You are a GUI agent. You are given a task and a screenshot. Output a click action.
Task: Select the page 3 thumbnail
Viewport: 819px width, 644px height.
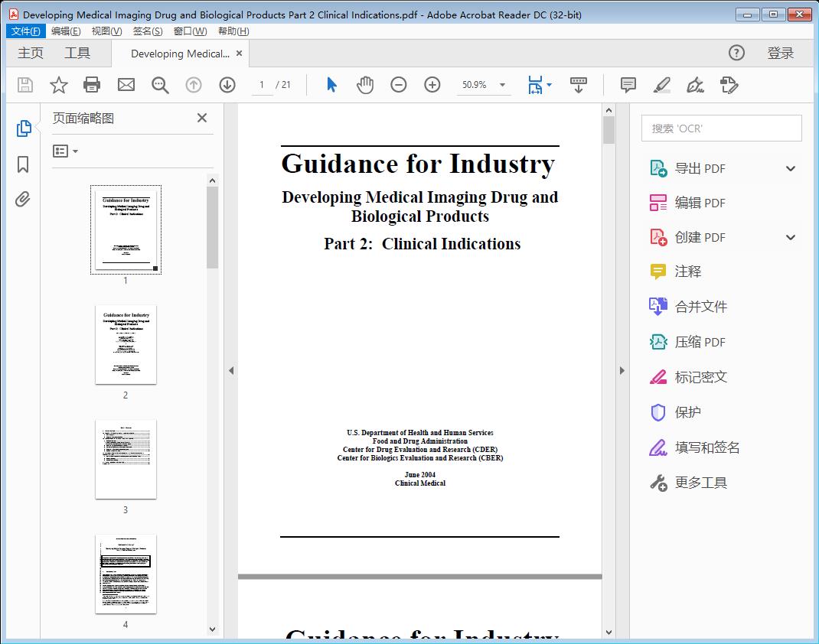[x=126, y=459]
